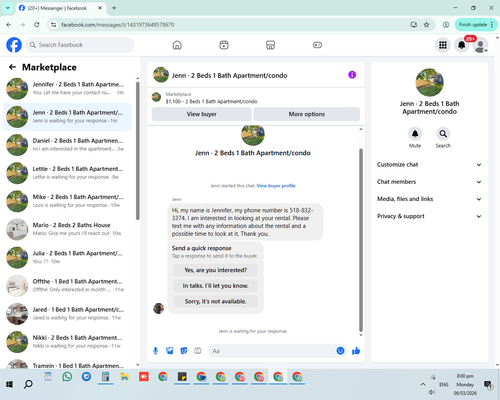The image size is (500, 400).
Task: Open Jared's apartment conversation
Action: click(x=67, y=314)
